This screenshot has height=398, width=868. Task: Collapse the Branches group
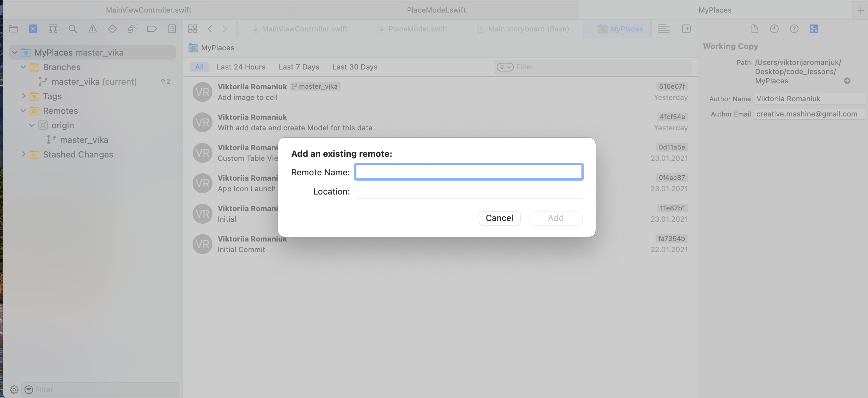pos(23,67)
